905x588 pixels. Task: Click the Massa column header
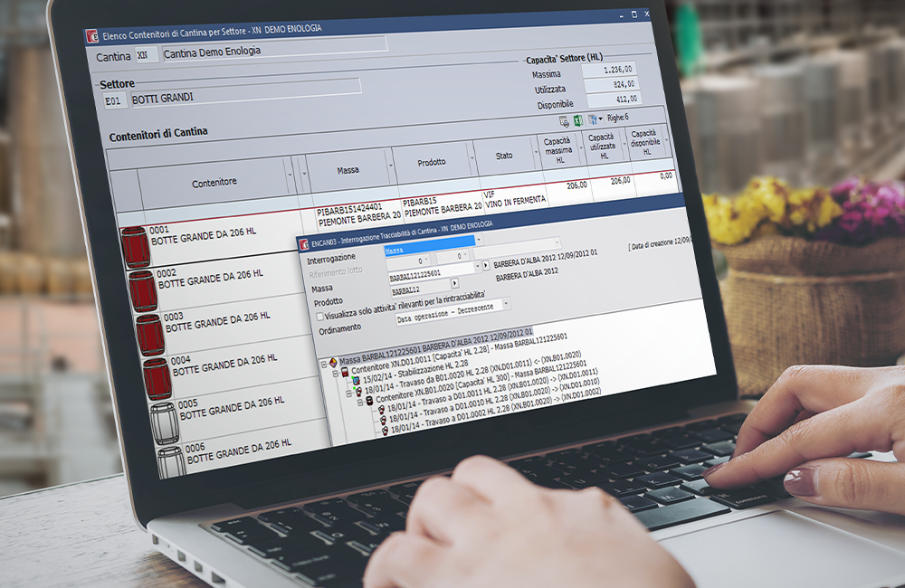[348, 169]
